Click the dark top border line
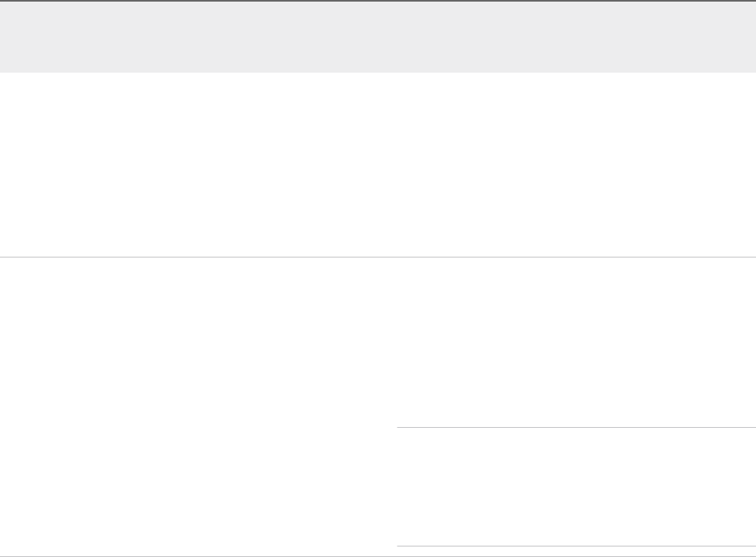 point(378,1)
